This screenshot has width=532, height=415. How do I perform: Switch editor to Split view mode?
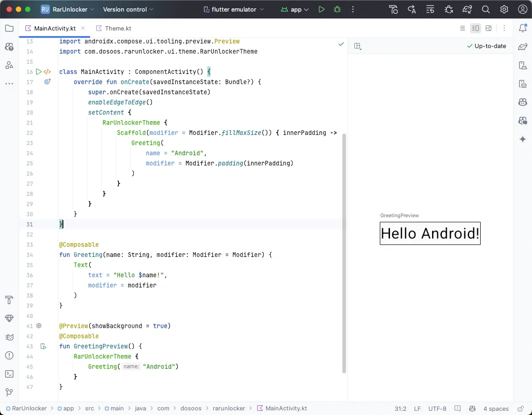(475, 28)
